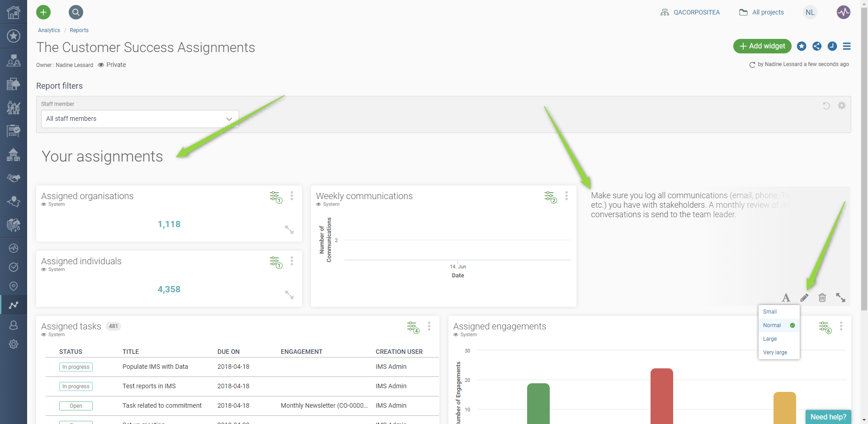Sort by the STATUS column header
This screenshot has width=868, height=424.
(71, 352)
